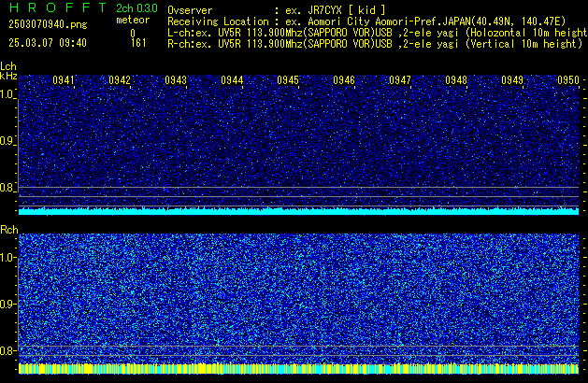
Task: Click the 0944 time marker
Action: coord(232,80)
